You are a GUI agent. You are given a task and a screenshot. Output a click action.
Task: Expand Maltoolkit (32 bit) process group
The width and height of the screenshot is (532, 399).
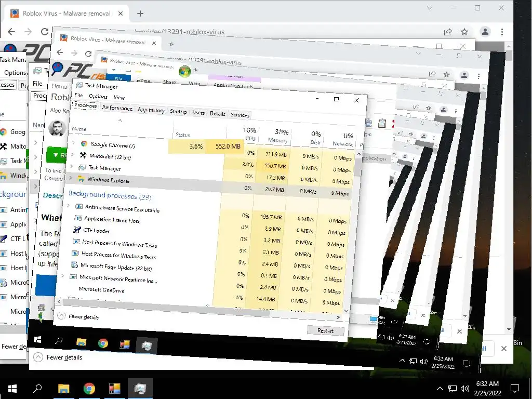(x=72, y=154)
